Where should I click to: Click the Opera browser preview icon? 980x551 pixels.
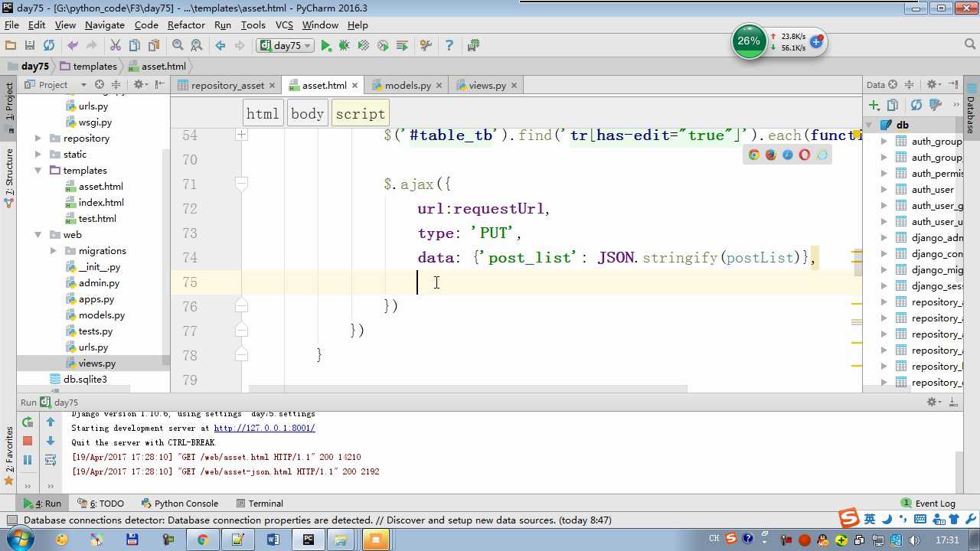point(805,155)
